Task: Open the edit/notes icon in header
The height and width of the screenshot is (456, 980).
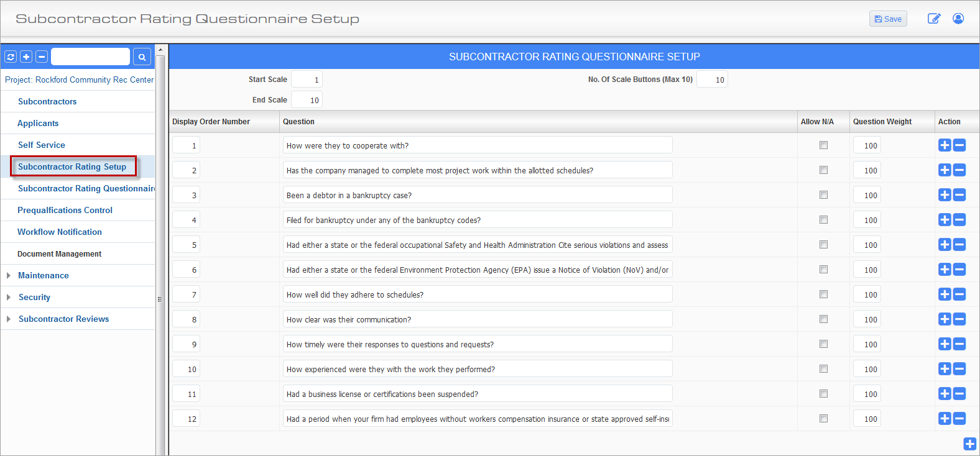Action: click(934, 19)
